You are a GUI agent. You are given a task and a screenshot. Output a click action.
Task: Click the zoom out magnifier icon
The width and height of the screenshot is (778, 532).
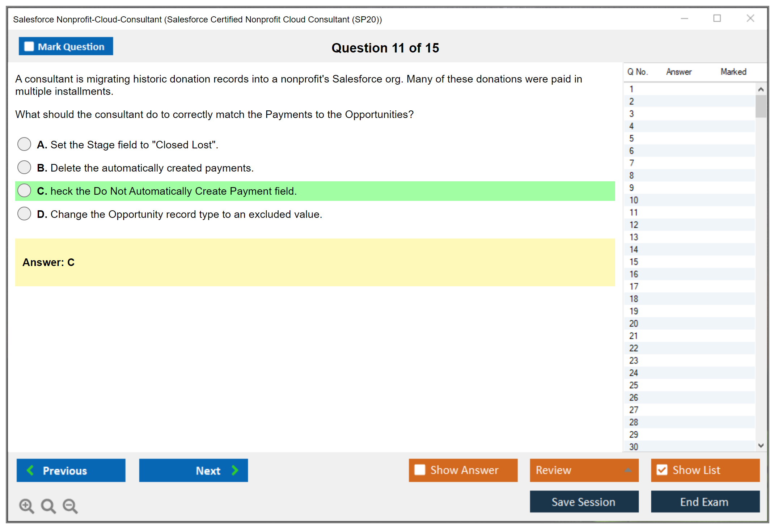coord(70,506)
